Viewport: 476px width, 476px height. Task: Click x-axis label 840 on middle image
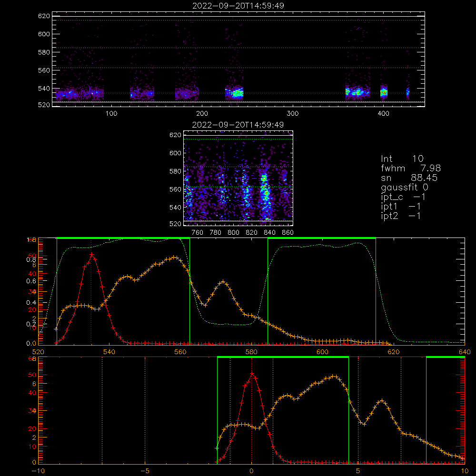[x=269, y=233]
